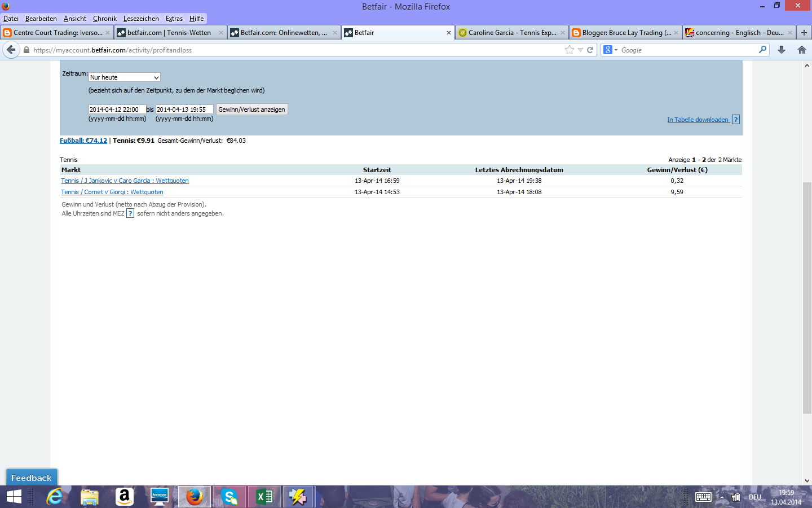812x508 pixels.
Task: Open the lightning bolt app in the taskbar
Action: tap(298, 497)
